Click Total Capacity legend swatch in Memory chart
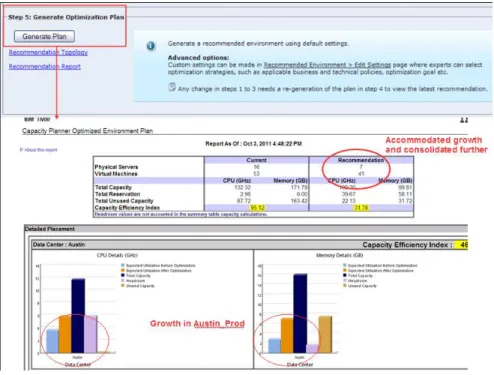 [x=345, y=275]
